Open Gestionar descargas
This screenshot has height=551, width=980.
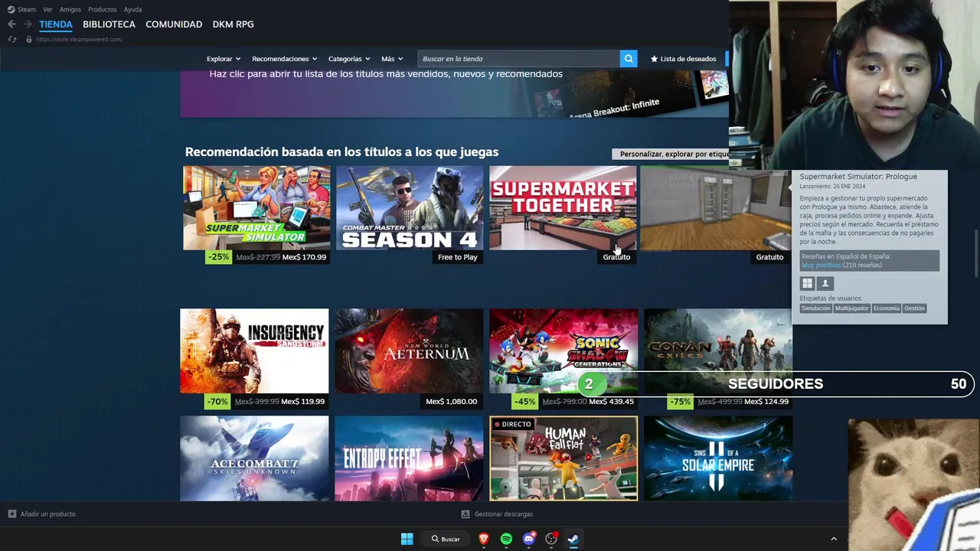503,514
